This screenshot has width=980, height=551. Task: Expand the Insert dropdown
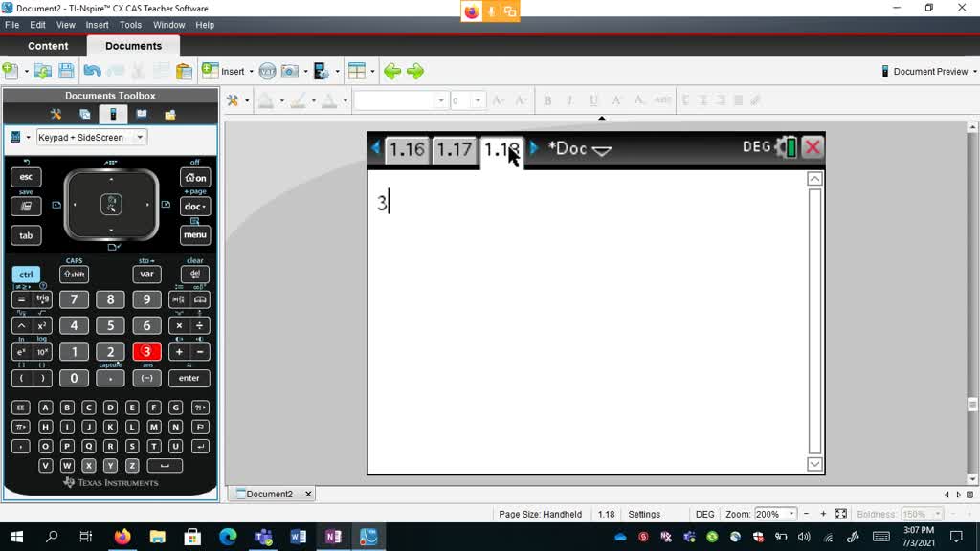pyautogui.click(x=252, y=72)
